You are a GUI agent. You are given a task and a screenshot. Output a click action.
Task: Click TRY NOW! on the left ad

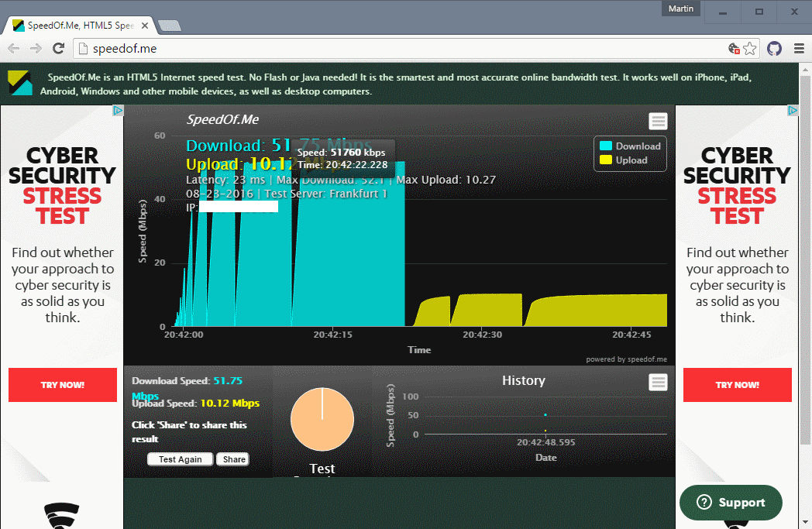click(x=63, y=385)
